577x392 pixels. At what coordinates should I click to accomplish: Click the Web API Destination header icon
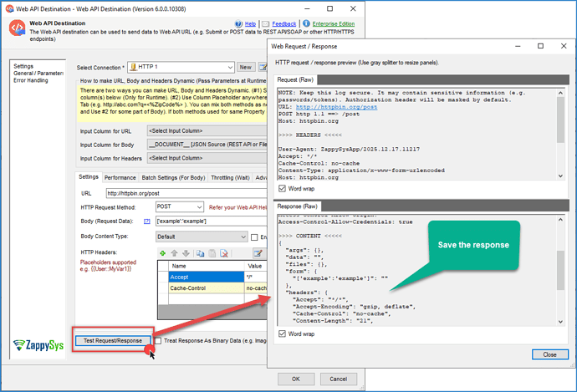pos(18,28)
